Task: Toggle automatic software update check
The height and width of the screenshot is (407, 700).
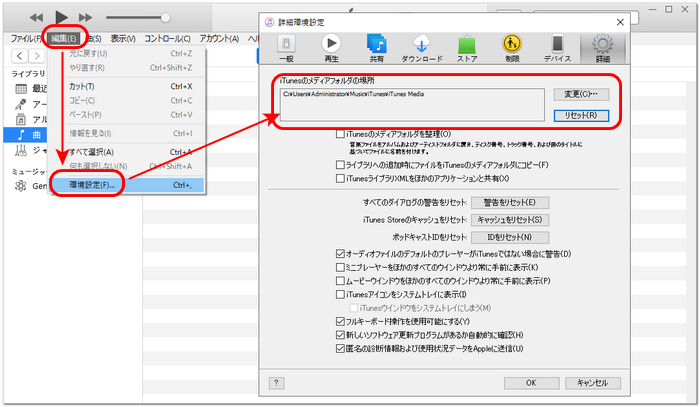Action: tap(340, 335)
